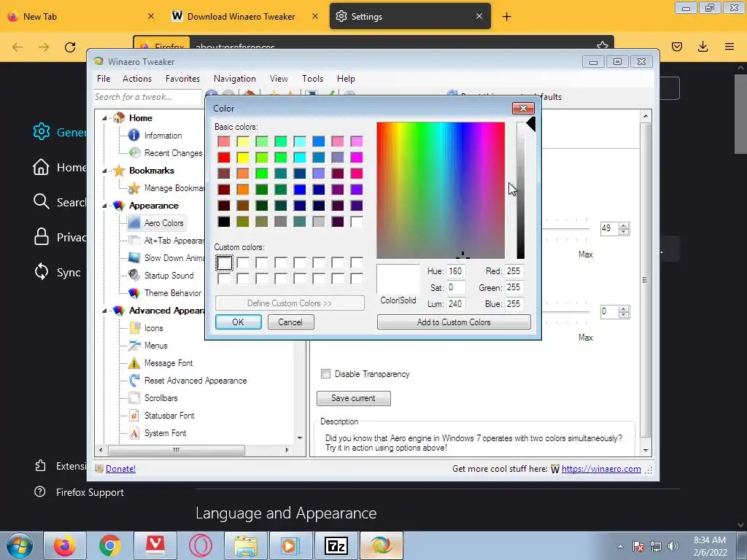The width and height of the screenshot is (747, 560).
Task: Click the tree horizontal scrollbar thumb
Action: 177,450
